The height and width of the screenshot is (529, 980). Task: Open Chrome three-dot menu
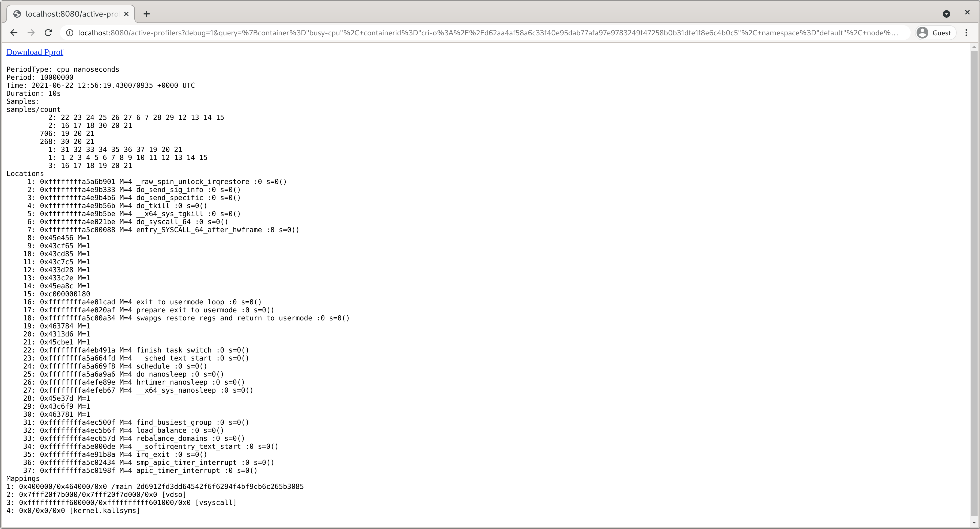coord(966,33)
